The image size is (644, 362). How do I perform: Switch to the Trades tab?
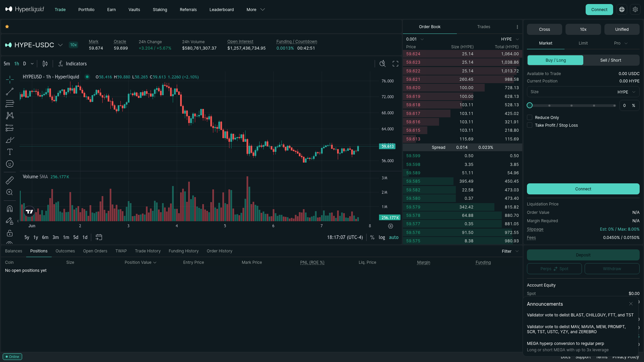point(484,27)
